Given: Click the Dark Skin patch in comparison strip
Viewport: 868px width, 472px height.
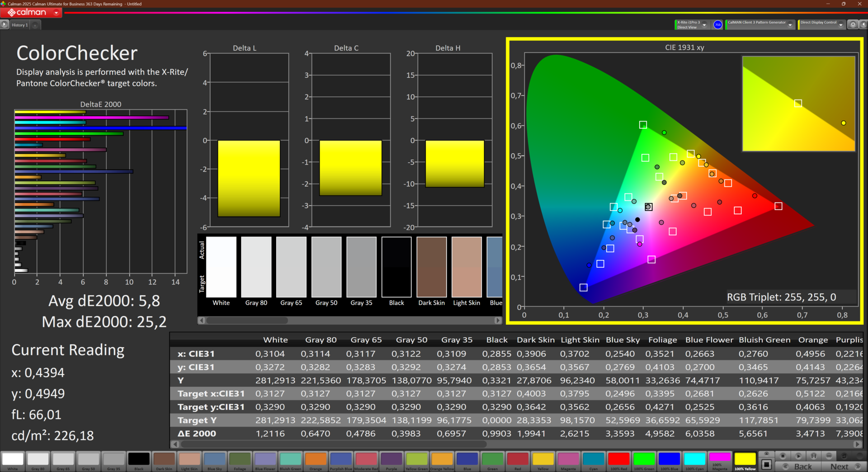Looking at the screenshot, I should [431, 267].
